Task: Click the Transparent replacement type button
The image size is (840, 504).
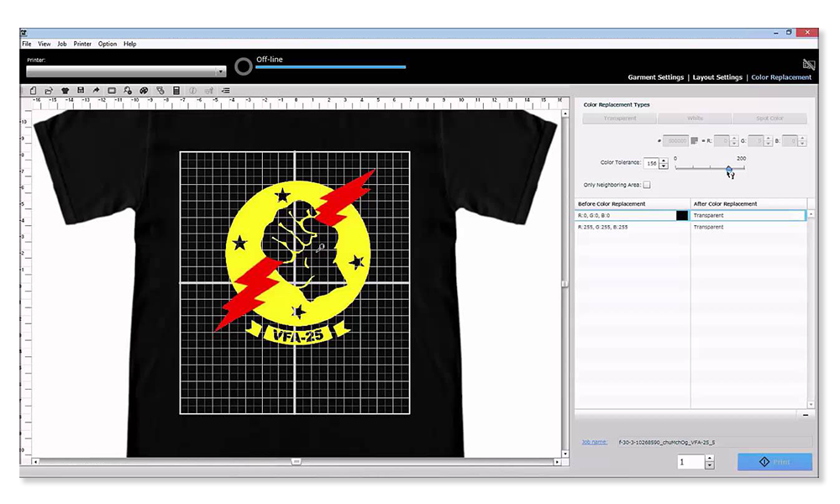Action: pyautogui.click(x=620, y=118)
